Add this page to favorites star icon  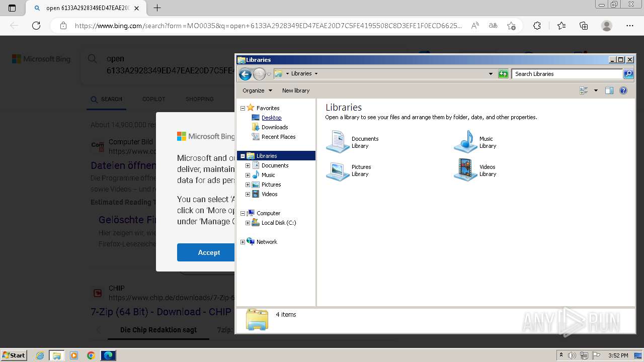[x=511, y=26]
